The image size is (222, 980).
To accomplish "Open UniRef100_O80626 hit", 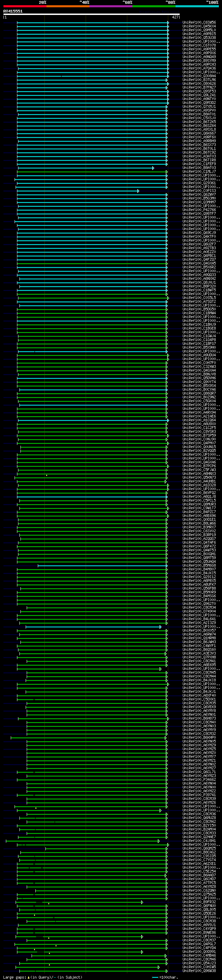I will pos(199,84).
